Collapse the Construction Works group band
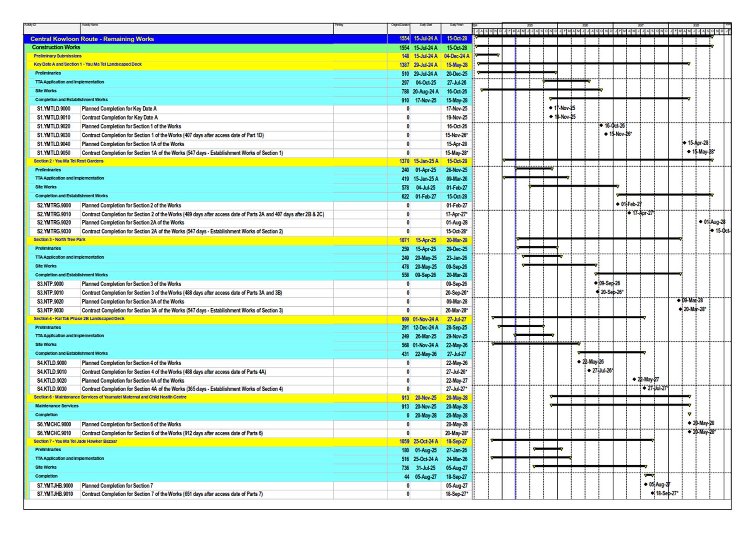The image size is (756, 534). click(x=56, y=47)
